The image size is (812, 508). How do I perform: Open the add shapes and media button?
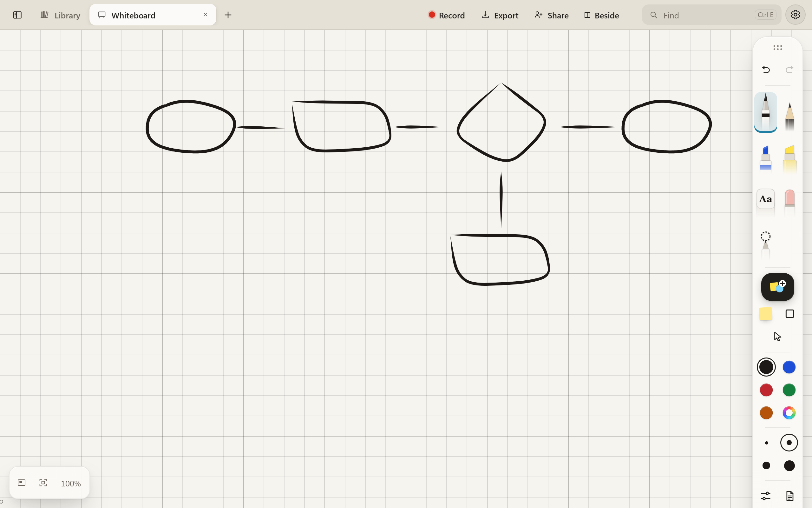[x=777, y=287]
